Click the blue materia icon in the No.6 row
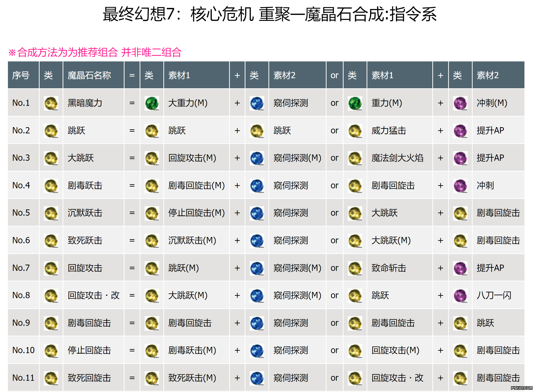The image size is (535, 392). tap(257, 241)
